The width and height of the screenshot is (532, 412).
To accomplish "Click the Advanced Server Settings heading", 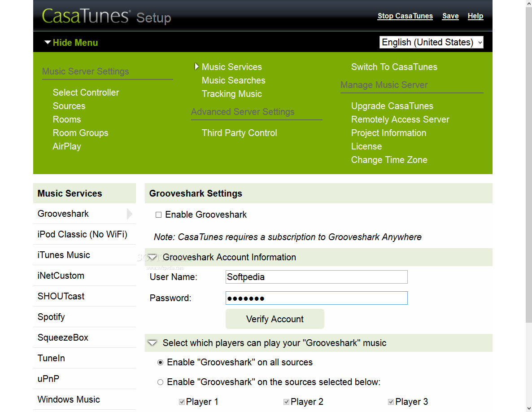I will pyautogui.click(x=243, y=112).
